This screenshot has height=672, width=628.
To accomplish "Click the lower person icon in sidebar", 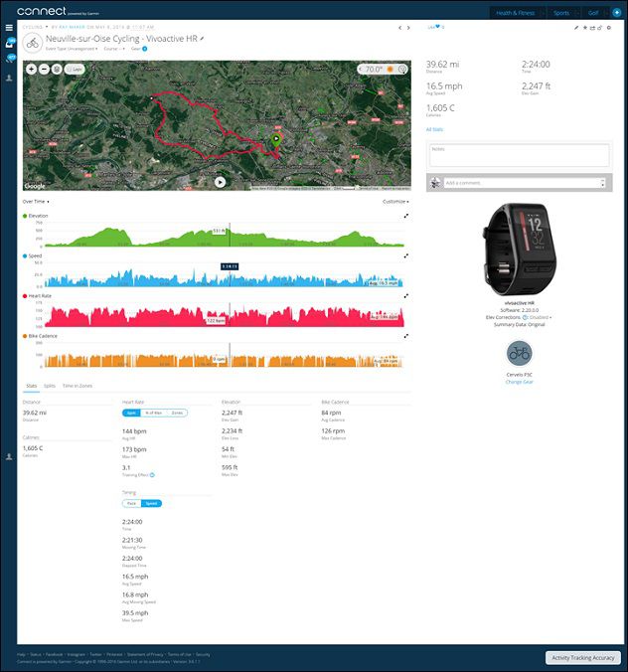I will [9, 457].
